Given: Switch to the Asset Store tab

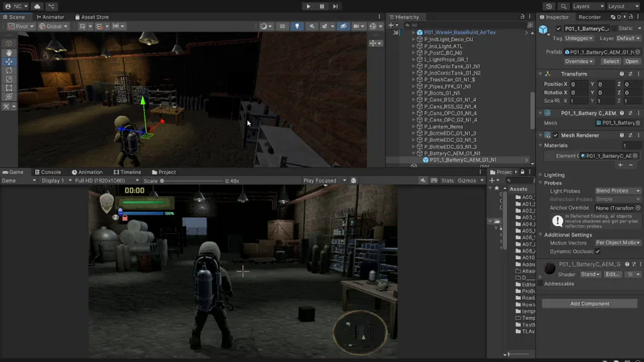Looking at the screenshot, I should click(x=92, y=17).
